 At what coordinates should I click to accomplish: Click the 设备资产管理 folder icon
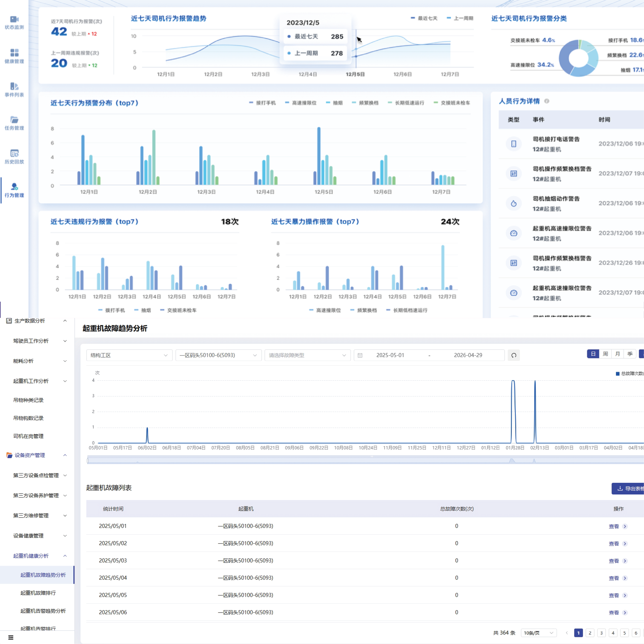[x=9, y=455]
